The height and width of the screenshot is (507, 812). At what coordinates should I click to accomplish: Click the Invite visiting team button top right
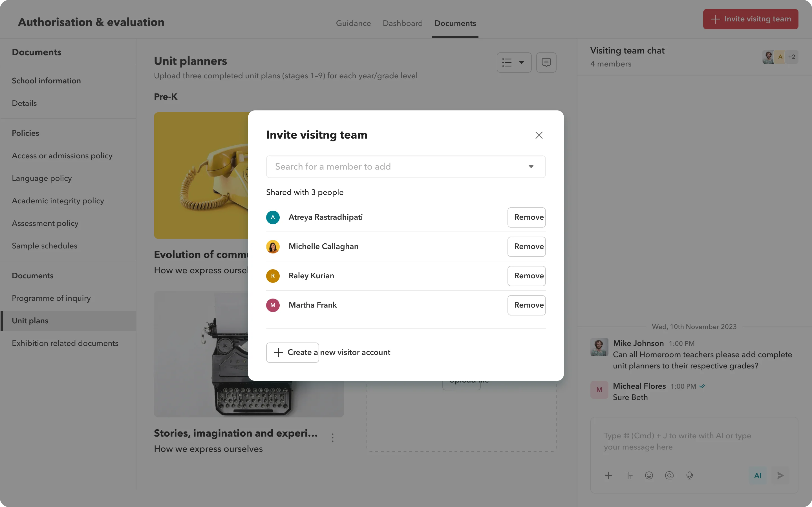[x=751, y=19]
